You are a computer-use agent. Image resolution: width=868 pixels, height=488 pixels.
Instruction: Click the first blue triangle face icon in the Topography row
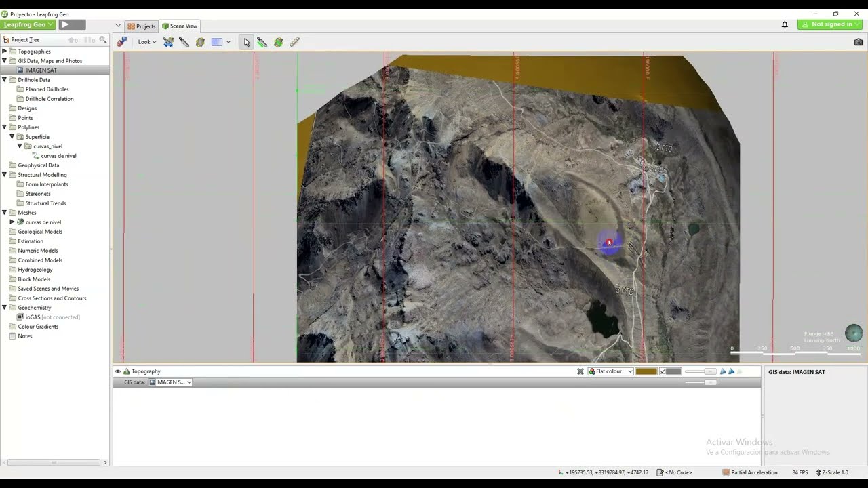(723, 371)
